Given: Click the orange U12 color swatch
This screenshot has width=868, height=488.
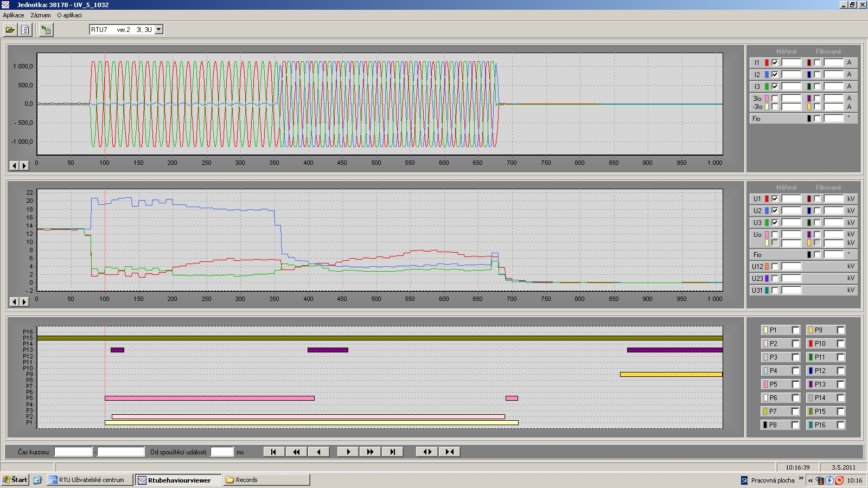Looking at the screenshot, I should 767,267.
